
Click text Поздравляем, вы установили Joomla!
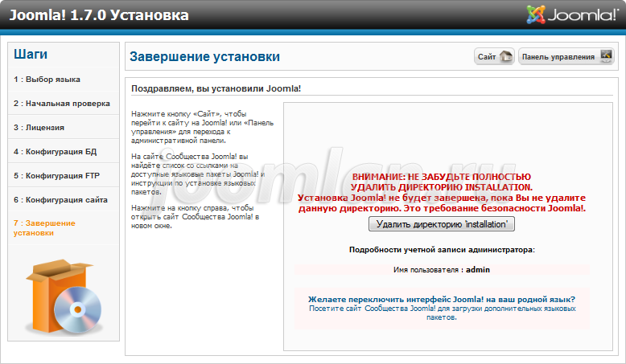[x=216, y=88]
